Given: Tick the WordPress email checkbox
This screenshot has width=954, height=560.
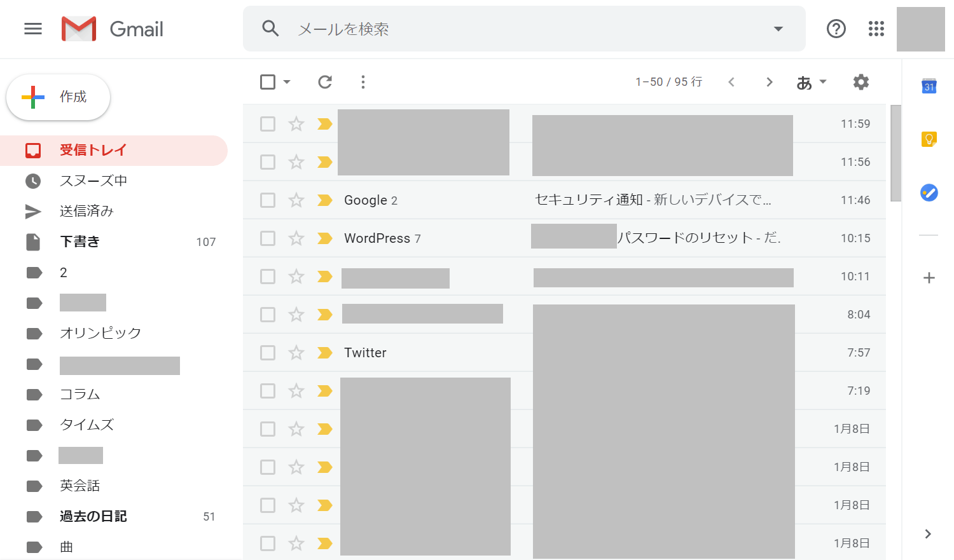Looking at the screenshot, I should (268, 238).
